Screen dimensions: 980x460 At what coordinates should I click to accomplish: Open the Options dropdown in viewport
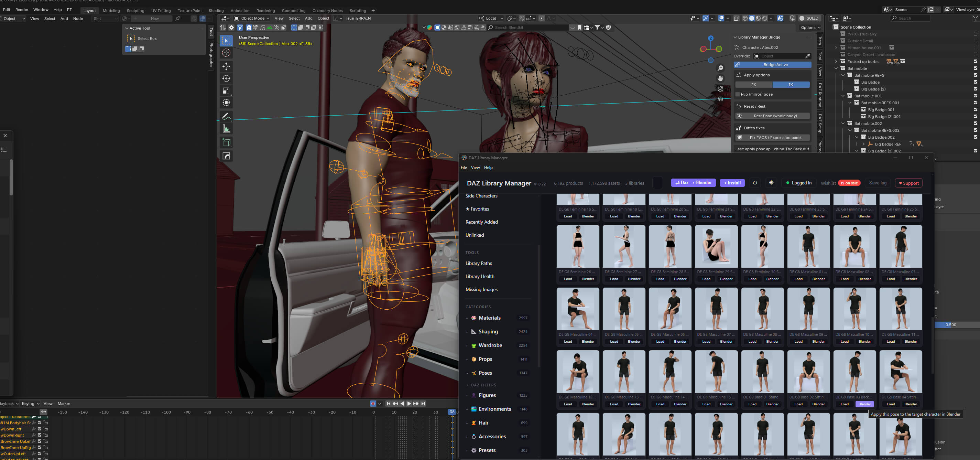tap(810, 28)
